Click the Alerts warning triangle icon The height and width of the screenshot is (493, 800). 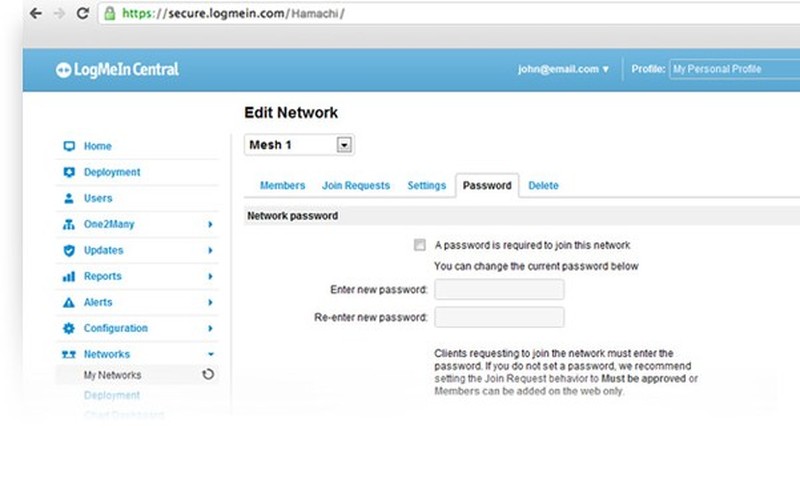pos(69,302)
